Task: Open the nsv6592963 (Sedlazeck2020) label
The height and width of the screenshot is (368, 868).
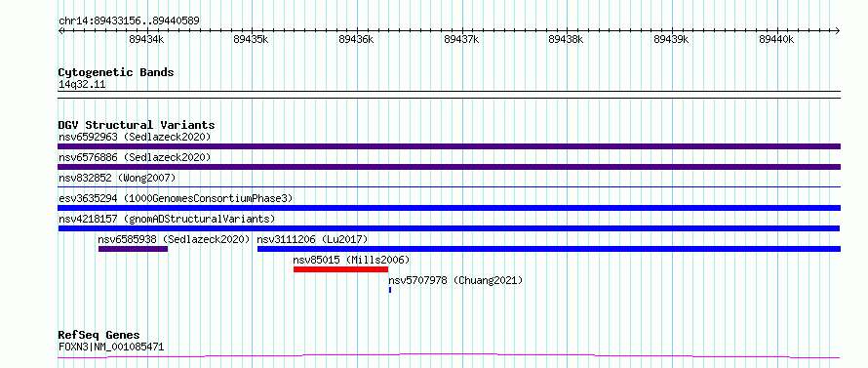Action: [135, 137]
